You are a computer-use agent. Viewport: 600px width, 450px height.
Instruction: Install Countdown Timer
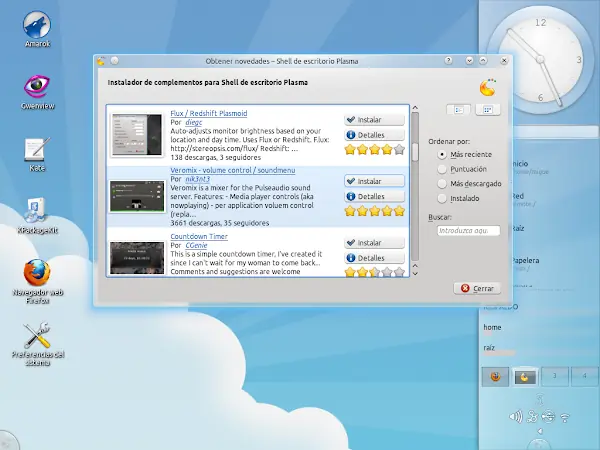(x=374, y=243)
